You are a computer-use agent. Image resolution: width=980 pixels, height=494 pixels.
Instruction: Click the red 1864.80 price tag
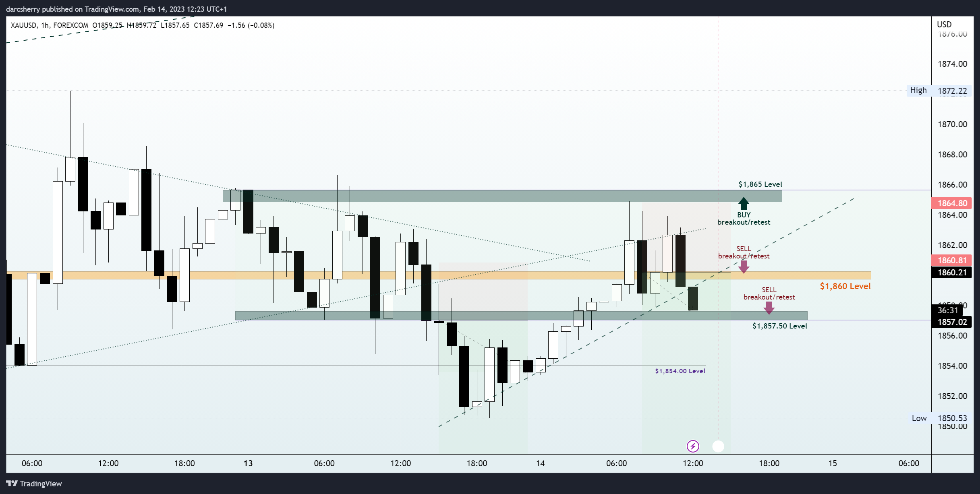coord(952,203)
